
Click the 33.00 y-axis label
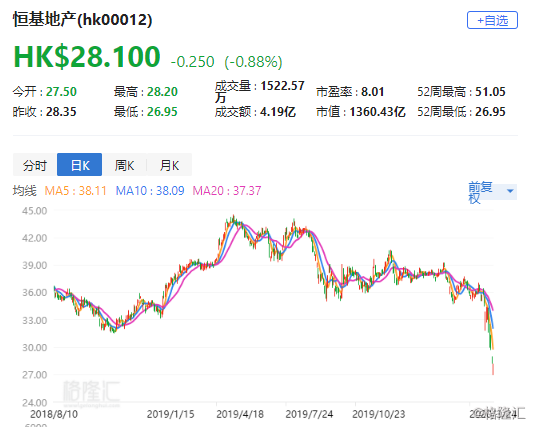point(35,320)
